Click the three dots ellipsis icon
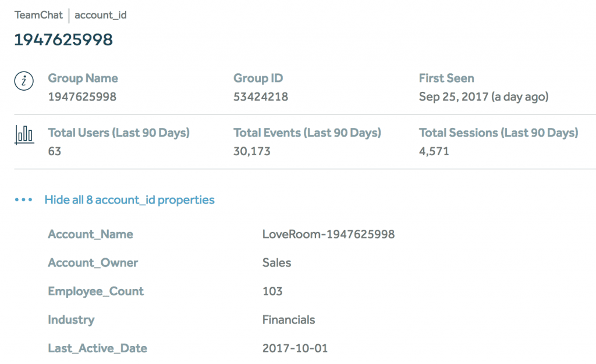Image resolution: width=596 pixels, height=364 pixels. (x=23, y=200)
